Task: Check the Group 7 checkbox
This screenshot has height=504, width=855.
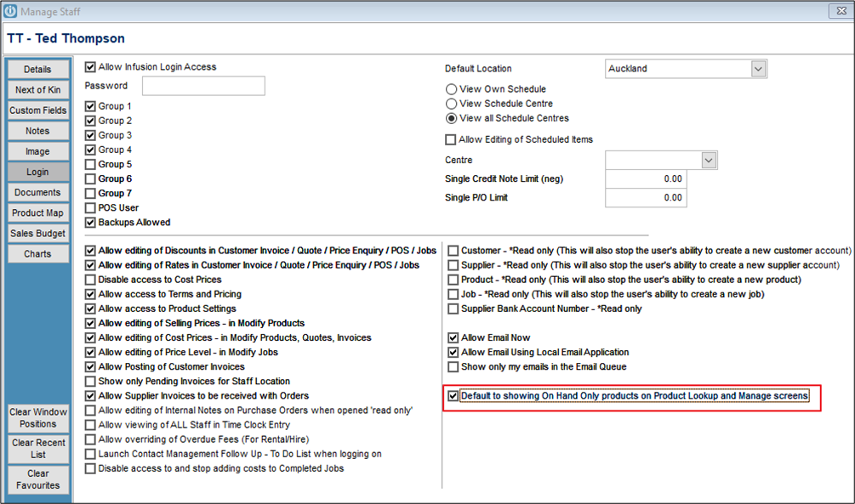Action: (90, 194)
